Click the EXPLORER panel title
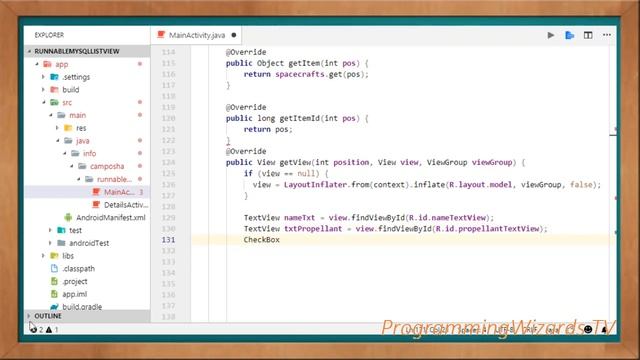640x360 pixels. [x=49, y=35]
